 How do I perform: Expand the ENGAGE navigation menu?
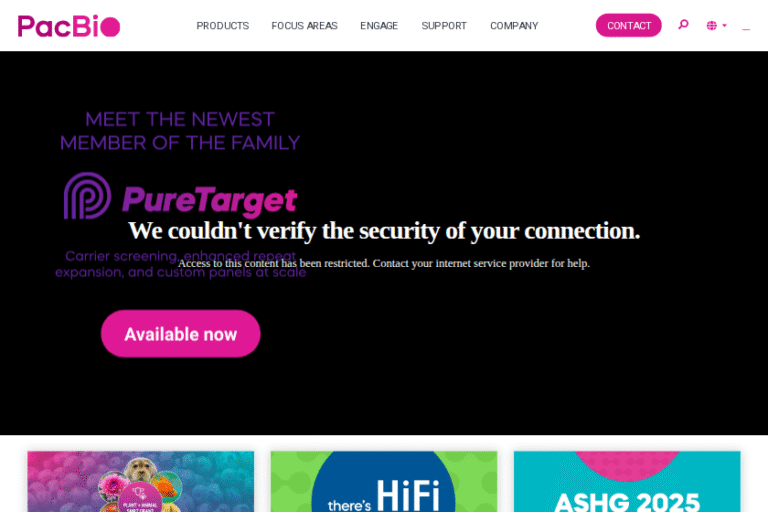379,25
